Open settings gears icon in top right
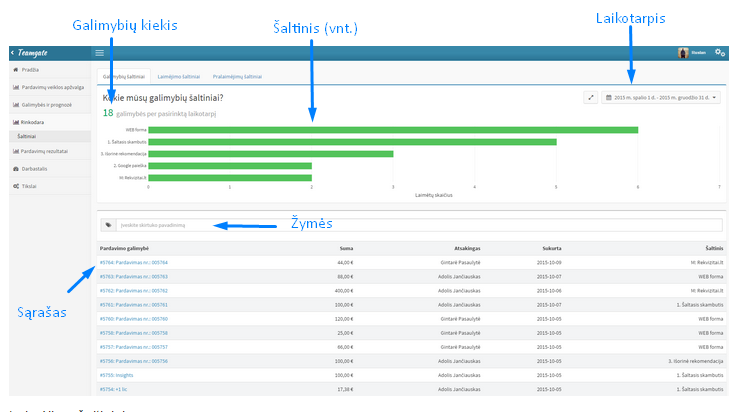This screenshot has height=412, width=739. tap(720, 52)
